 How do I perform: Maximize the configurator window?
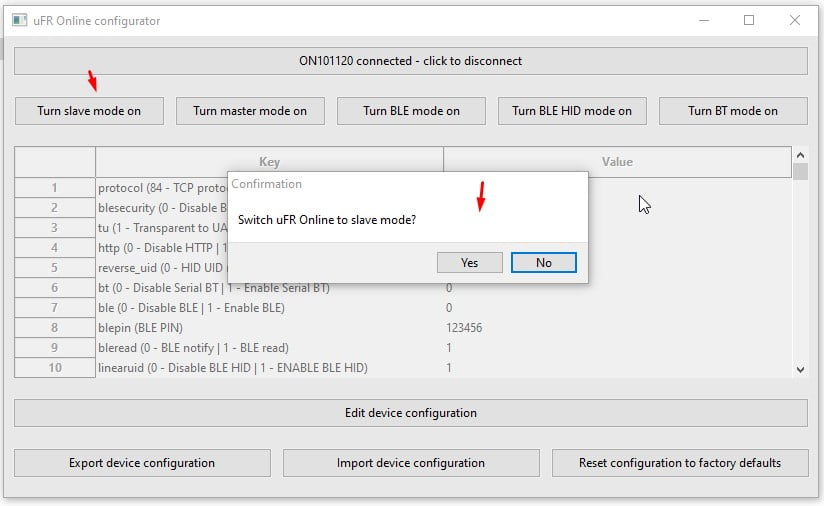(749, 20)
